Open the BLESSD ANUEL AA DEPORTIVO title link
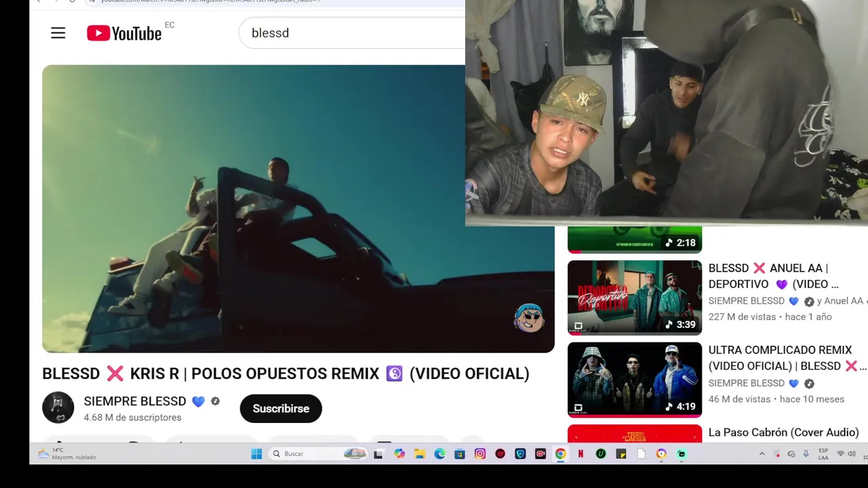Image resolution: width=868 pixels, height=488 pixels. tap(774, 276)
